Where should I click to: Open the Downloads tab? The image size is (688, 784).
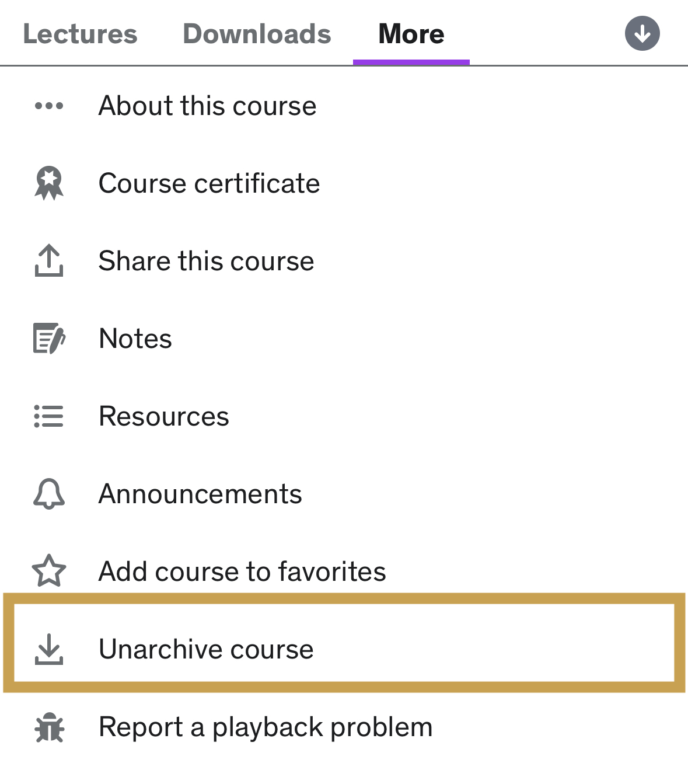point(257,34)
